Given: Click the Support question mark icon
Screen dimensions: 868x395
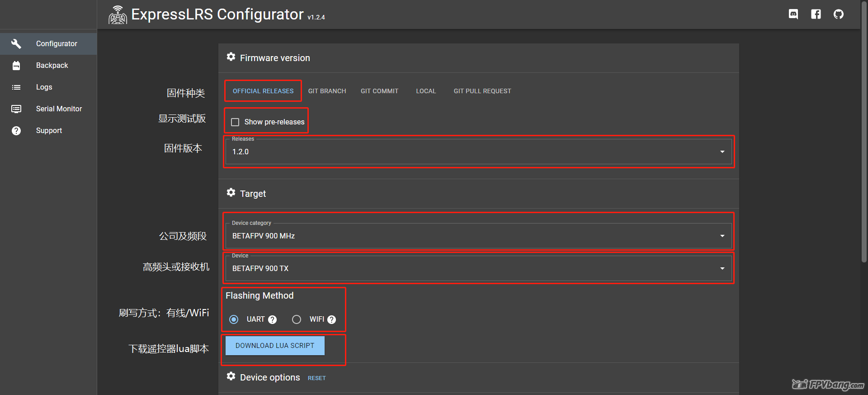Looking at the screenshot, I should coord(16,130).
